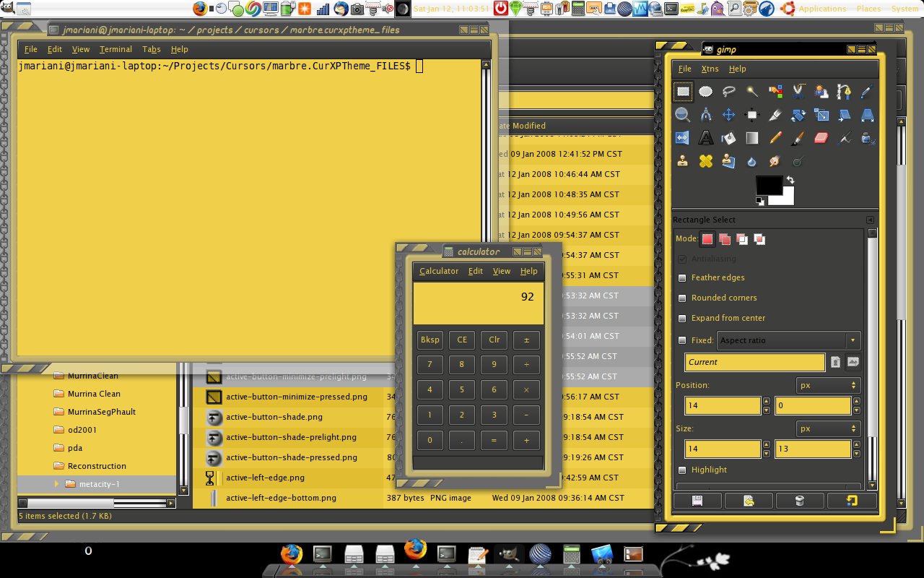Select the Bucket Fill tool
Image resolution: width=924 pixels, height=578 pixels.
click(x=729, y=137)
